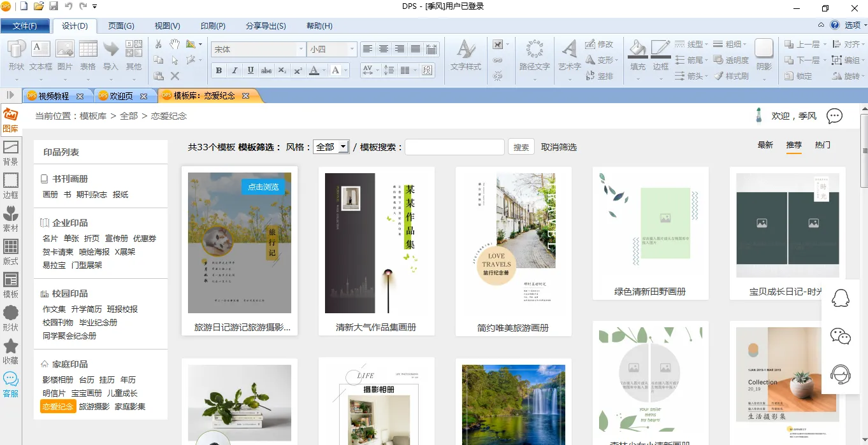Open the 背景 panel in left sidebar
868x445 pixels.
(11, 153)
